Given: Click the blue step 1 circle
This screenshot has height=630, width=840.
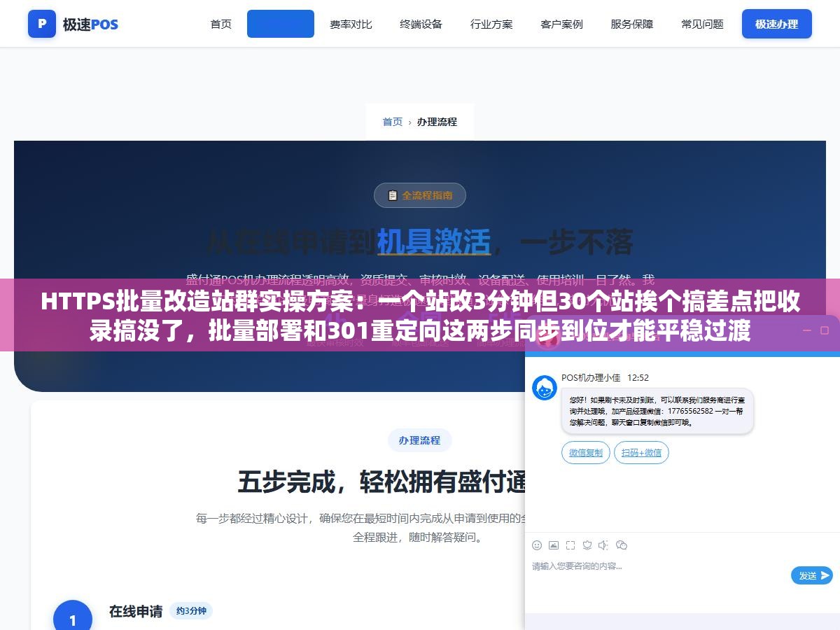Looking at the screenshot, I should [73, 619].
